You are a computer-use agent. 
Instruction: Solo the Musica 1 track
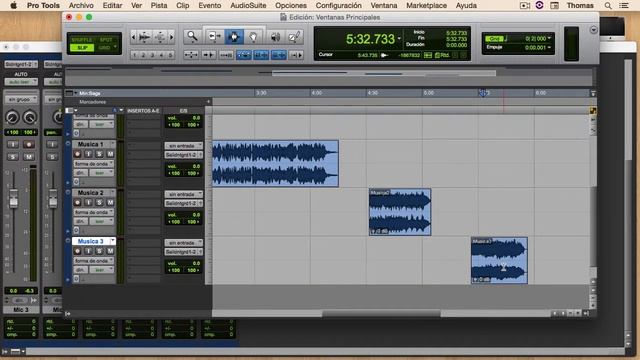[x=99, y=154]
